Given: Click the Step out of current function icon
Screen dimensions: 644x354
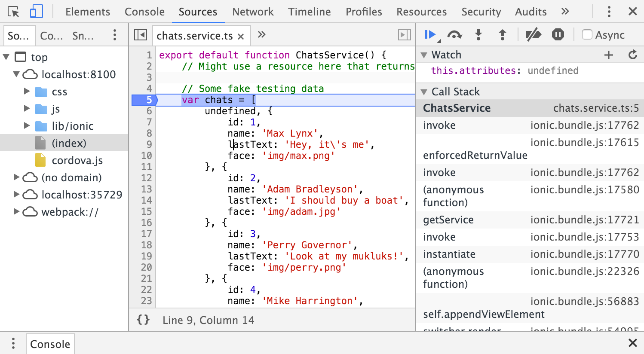Looking at the screenshot, I should (x=502, y=34).
